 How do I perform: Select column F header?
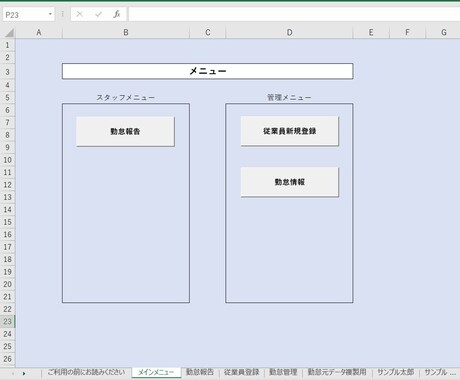click(x=407, y=33)
